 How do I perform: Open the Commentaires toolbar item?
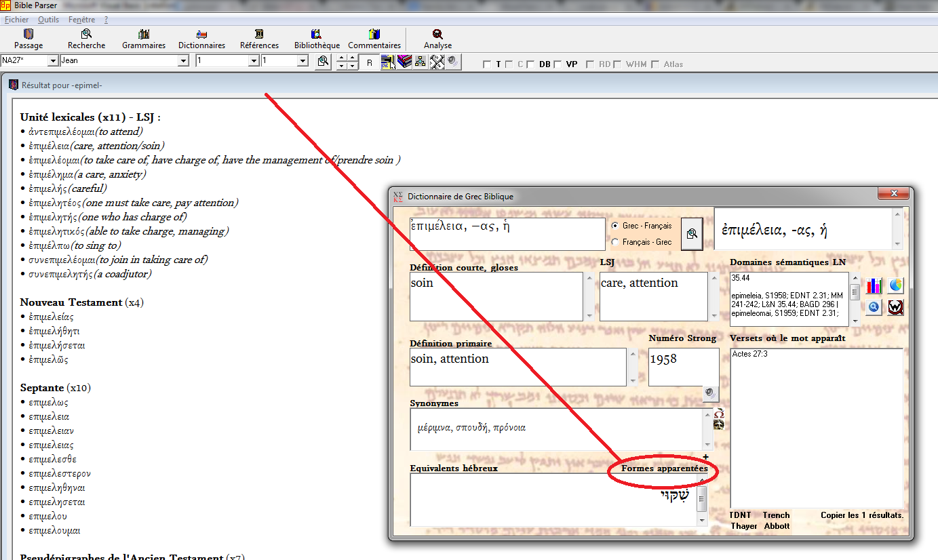coord(374,39)
